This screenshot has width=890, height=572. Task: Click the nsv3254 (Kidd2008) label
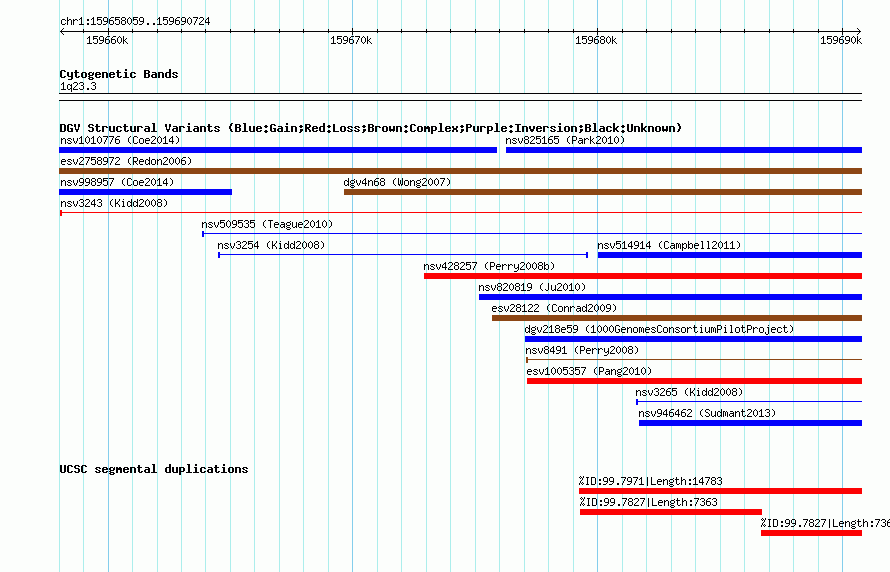pos(271,245)
